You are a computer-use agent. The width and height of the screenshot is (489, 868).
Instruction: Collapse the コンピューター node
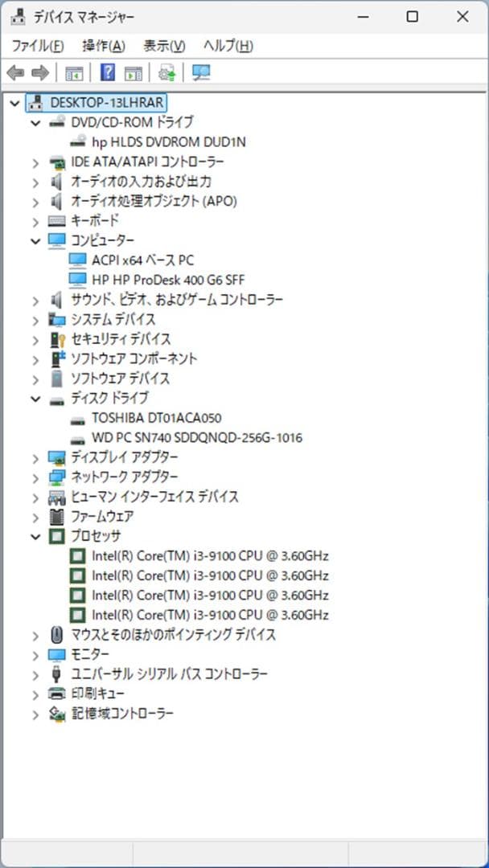click(36, 241)
